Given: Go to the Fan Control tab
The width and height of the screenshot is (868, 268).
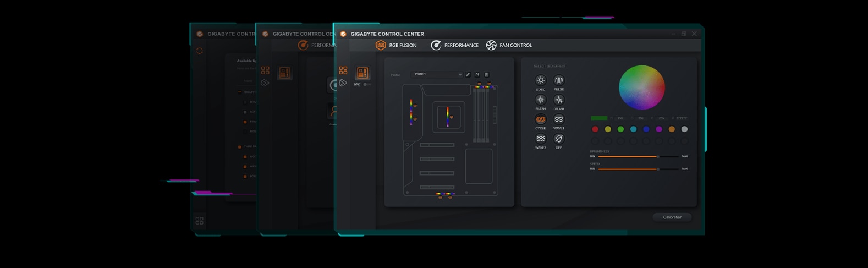Looking at the screenshot, I should point(509,45).
